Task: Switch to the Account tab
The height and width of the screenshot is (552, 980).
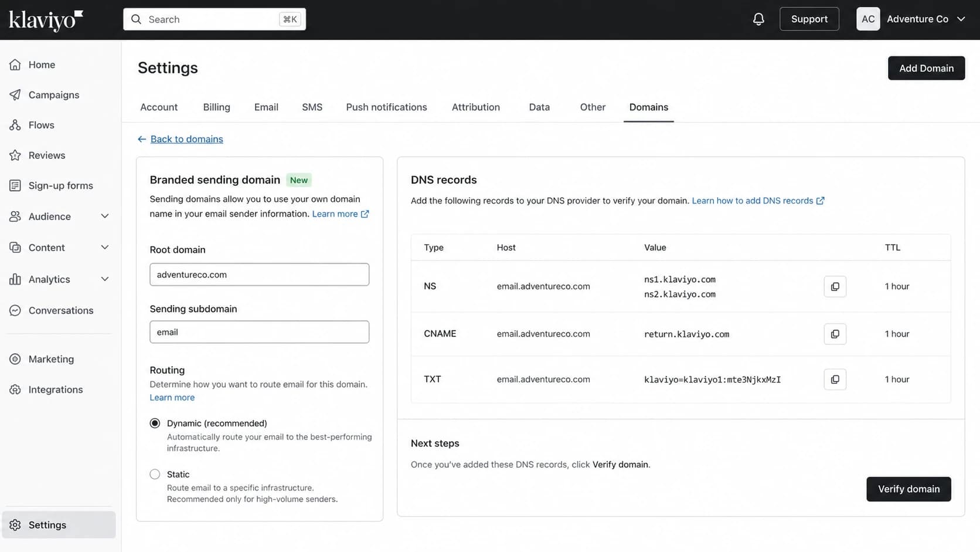Action: pyautogui.click(x=159, y=107)
